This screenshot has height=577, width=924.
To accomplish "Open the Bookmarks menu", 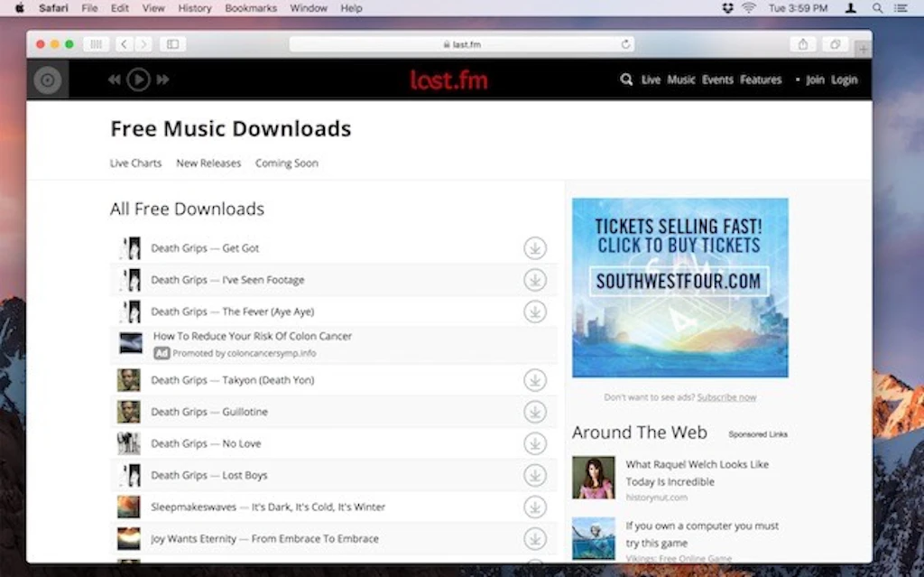I will 251,8.
